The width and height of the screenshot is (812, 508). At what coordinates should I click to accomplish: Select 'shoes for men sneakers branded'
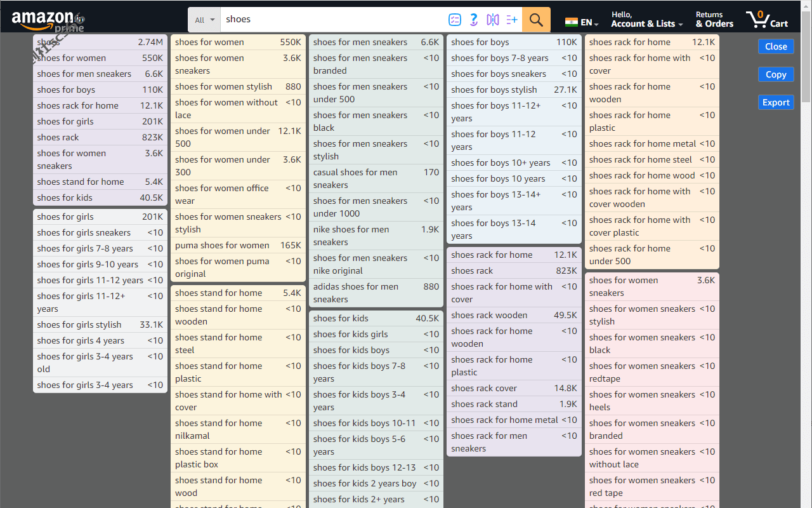point(376,64)
